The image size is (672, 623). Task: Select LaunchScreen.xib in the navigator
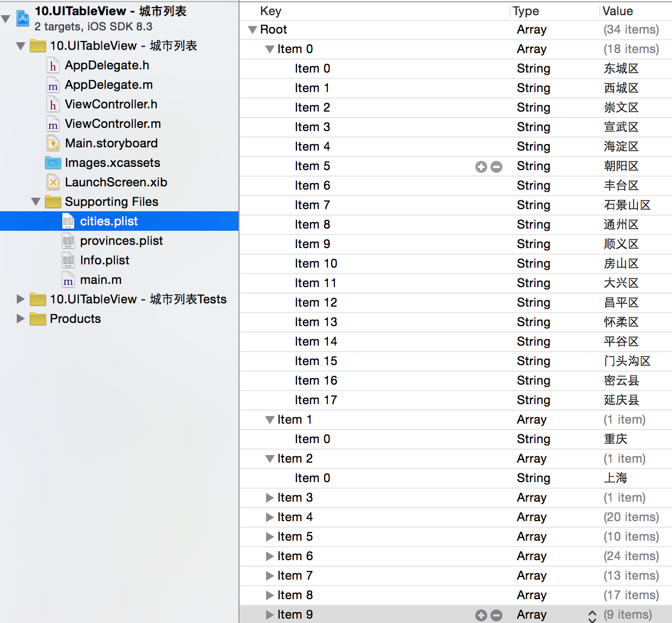[x=116, y=183]
